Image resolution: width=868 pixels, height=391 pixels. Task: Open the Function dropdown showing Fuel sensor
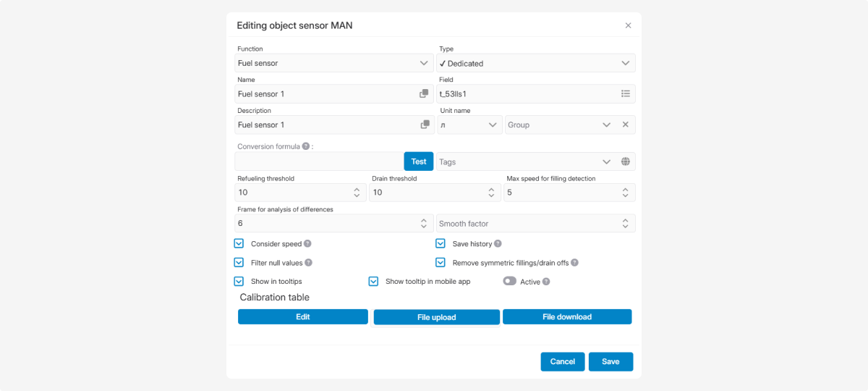(334, 63)
